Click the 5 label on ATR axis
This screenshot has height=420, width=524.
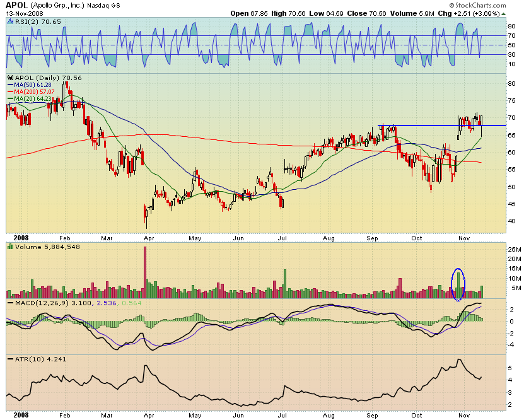[x=510, y=368]
